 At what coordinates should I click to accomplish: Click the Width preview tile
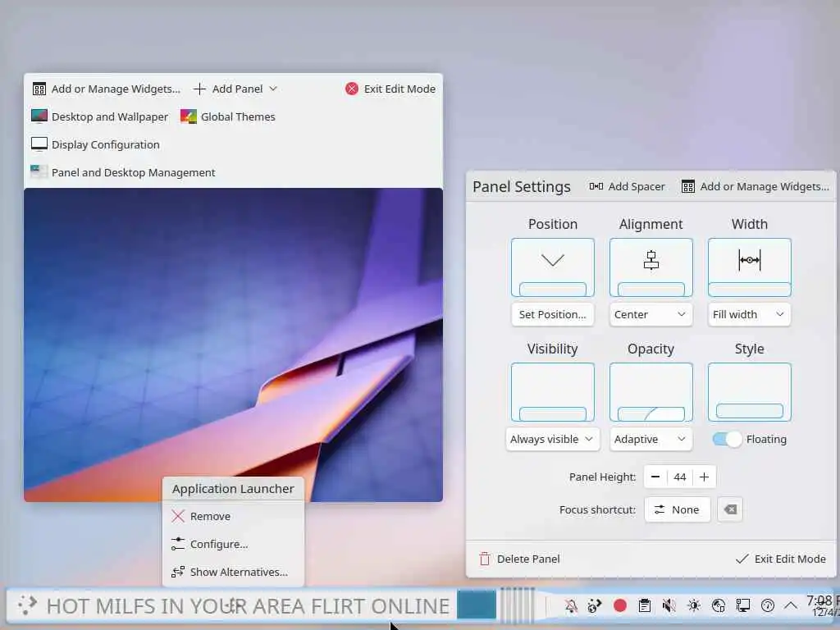[750, 267]
